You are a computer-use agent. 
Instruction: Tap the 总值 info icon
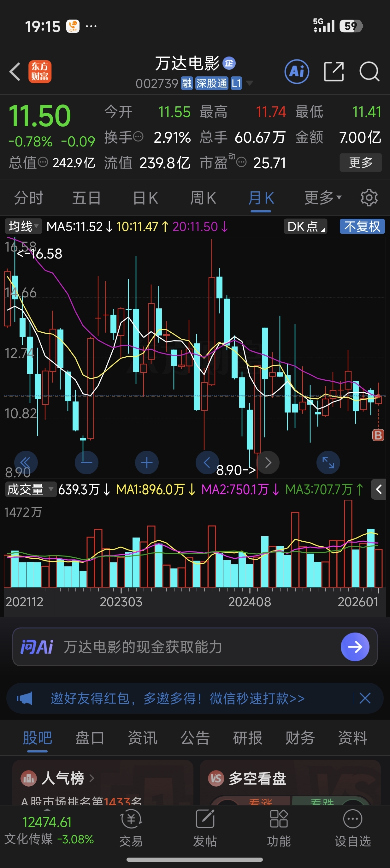pos(43,163)
